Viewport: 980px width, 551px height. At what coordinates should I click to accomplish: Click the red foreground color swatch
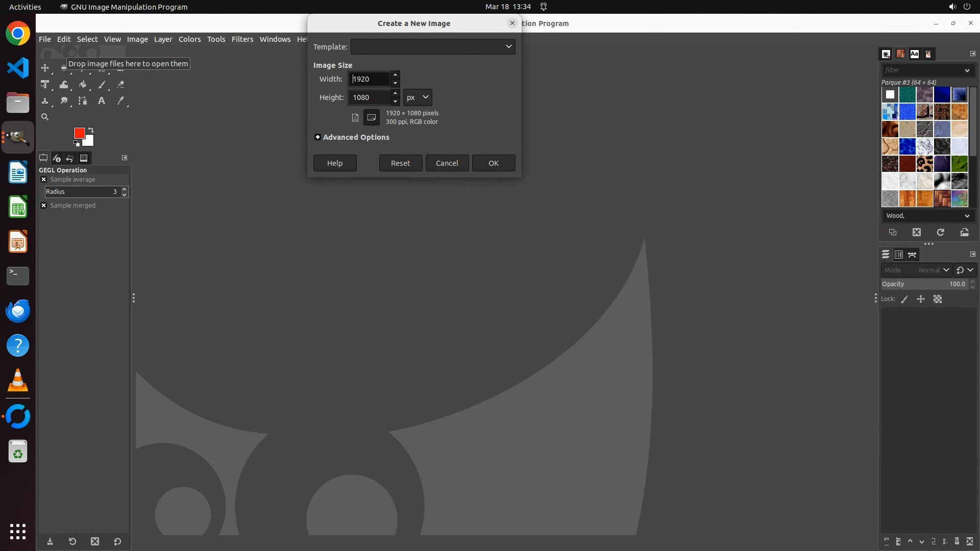(x=79, y=133)
